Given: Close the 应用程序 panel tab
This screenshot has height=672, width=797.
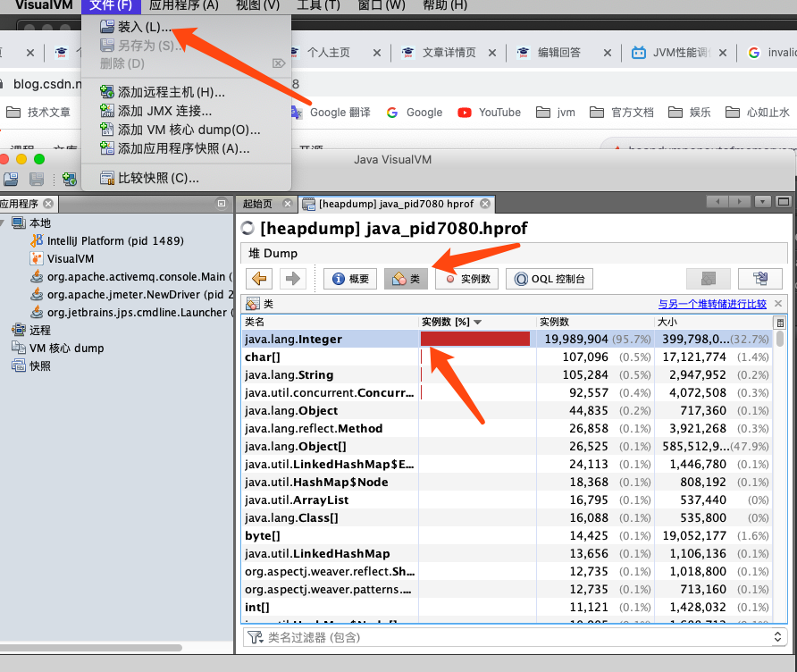Looking at the screenshot, I should click(48, 204).
